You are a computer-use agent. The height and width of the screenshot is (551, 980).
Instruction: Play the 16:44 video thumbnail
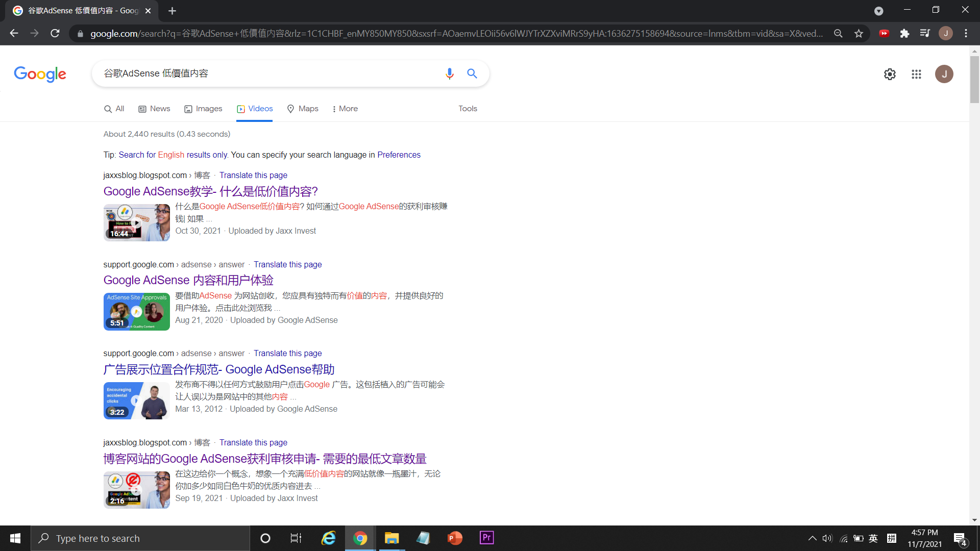coord(136,222)
